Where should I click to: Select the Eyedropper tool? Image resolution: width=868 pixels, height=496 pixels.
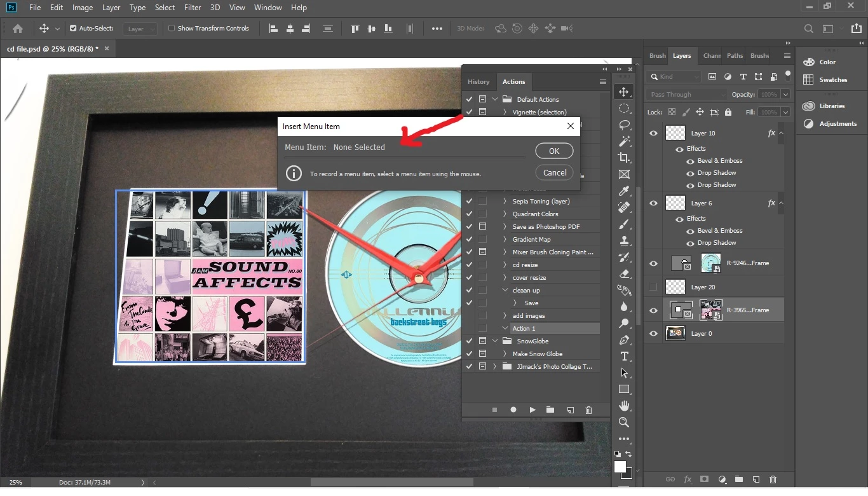click(624, 191)
